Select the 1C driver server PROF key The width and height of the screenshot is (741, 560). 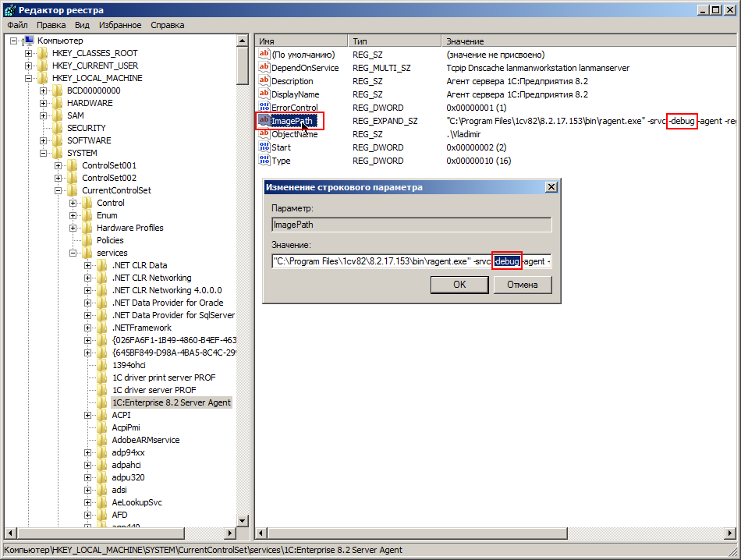(x=154, y=390)
